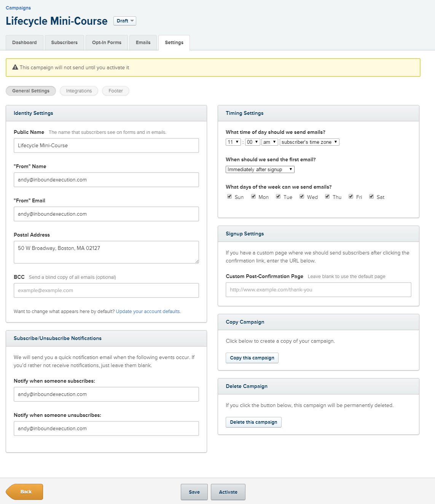This screenshot has height=504, width=435.
Task: Follow the Update your account defaults link
Action: click(x=148, y=311)
